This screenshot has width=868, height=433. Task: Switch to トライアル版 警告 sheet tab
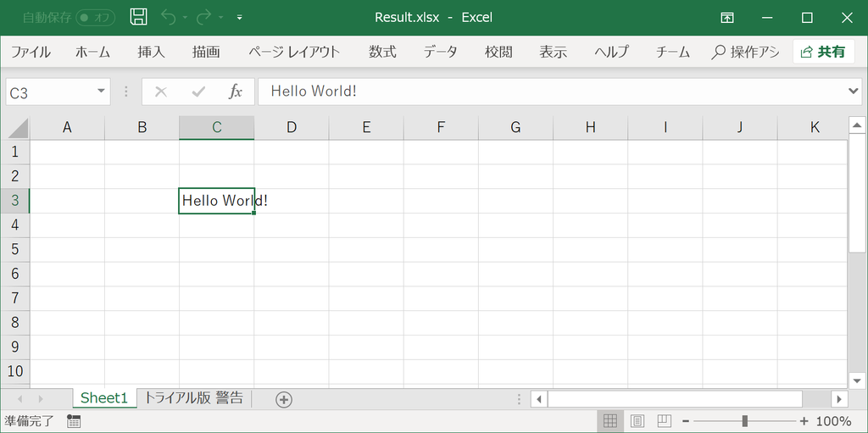[193, 398]
